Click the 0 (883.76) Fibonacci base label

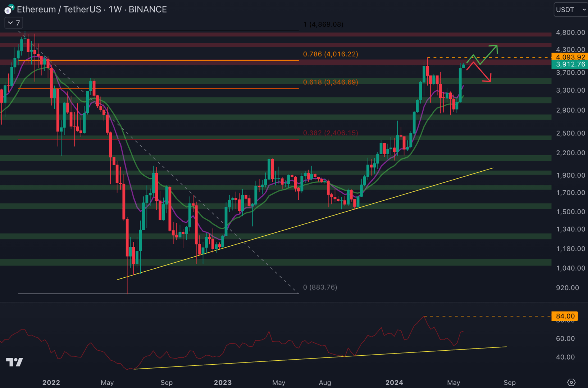pos(320,287)
